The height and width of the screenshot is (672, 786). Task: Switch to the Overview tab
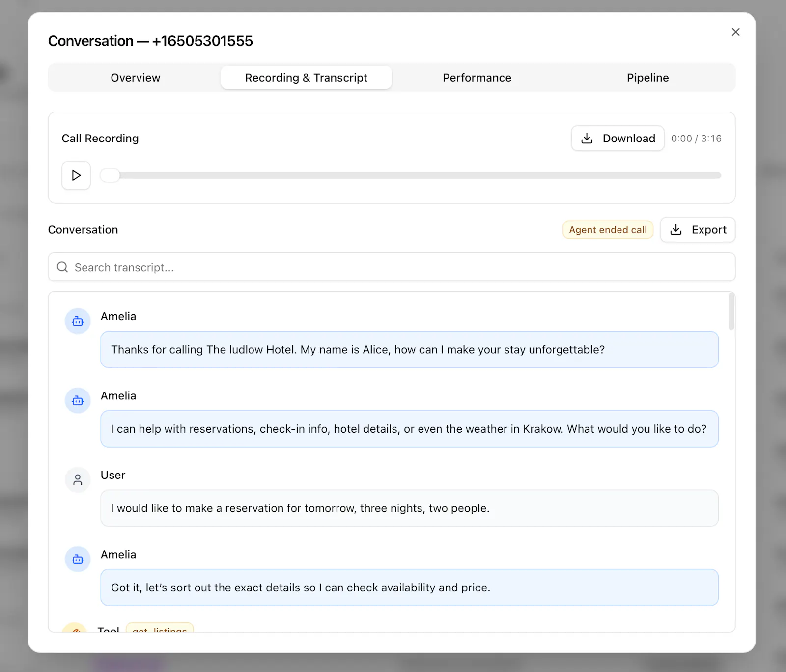[135, 78]
